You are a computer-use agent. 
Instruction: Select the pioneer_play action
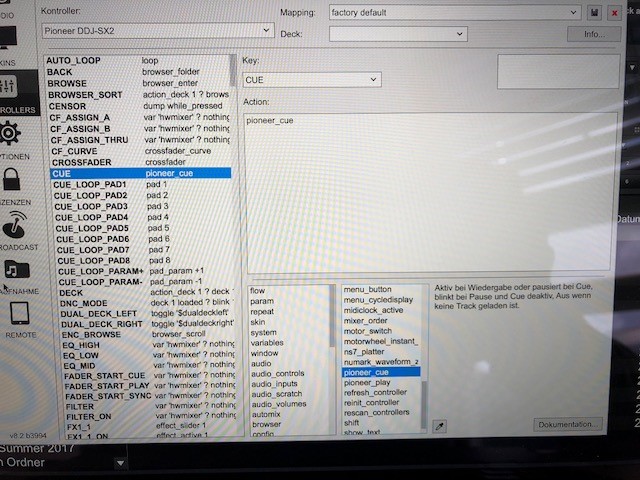pyautogui.click(x=367, y=382)
